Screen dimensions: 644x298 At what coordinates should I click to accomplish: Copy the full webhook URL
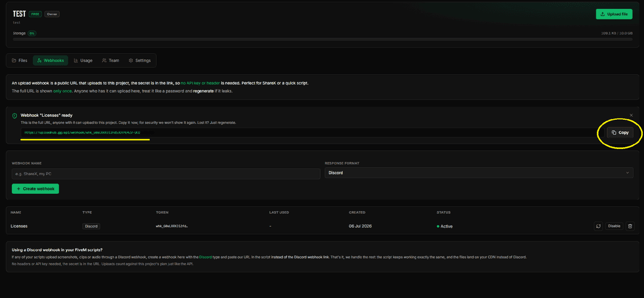[x=620, y=132]
